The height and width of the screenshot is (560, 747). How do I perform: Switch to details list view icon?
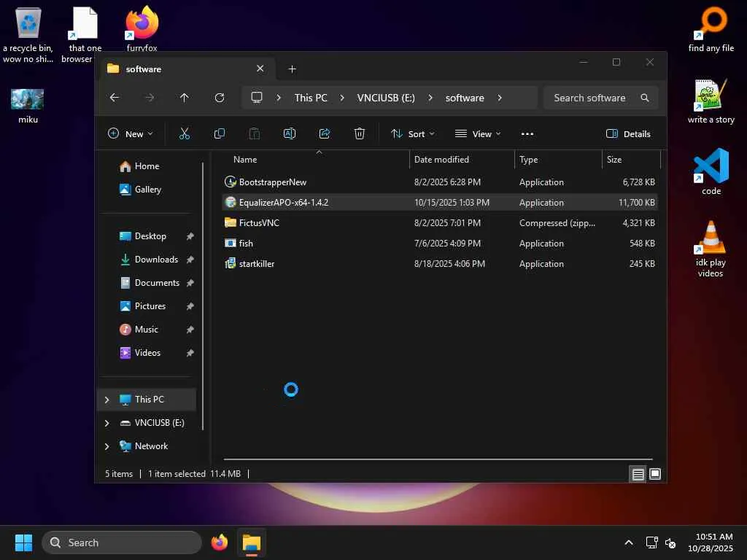coord(638,474)
